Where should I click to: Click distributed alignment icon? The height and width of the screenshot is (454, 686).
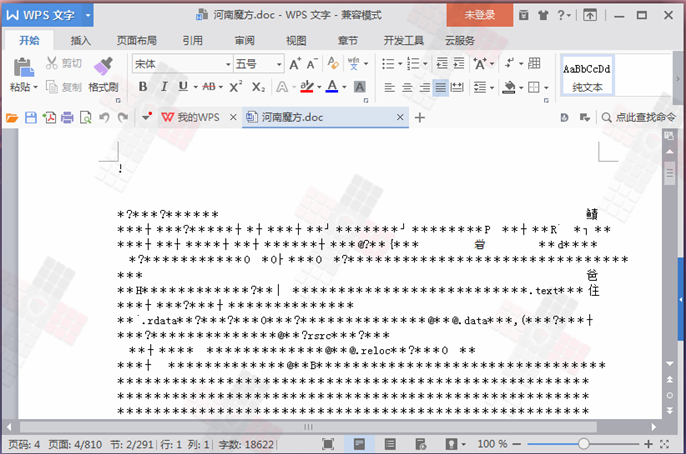click(x=457, y=87)
